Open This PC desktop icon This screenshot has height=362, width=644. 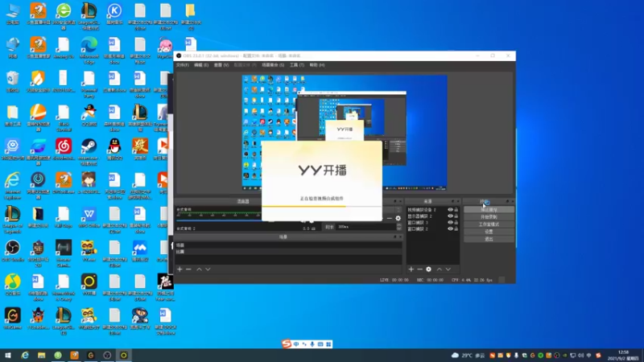tap(13, 14)
